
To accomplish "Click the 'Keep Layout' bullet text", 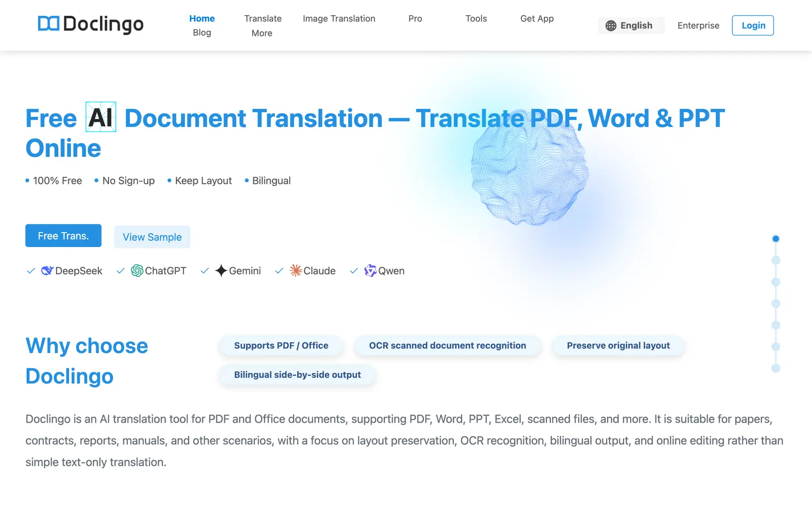I will (204, 181).
